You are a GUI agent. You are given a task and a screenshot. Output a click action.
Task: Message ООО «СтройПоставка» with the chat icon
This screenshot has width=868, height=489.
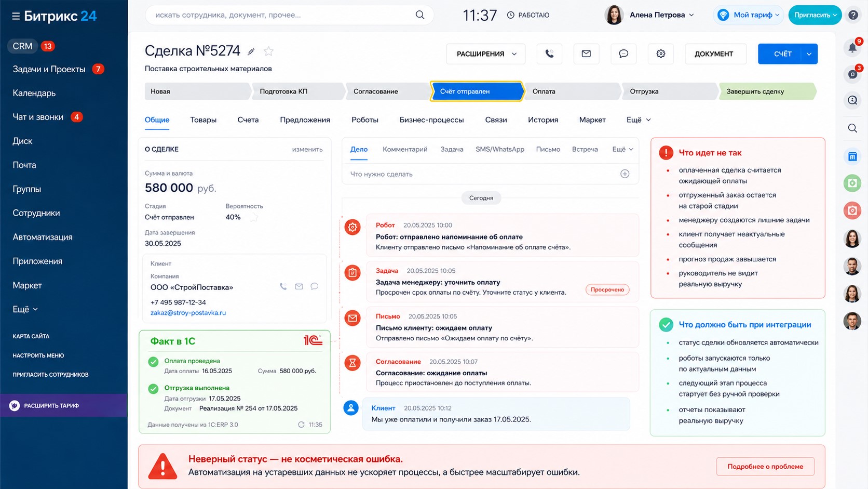click(315, 286)
